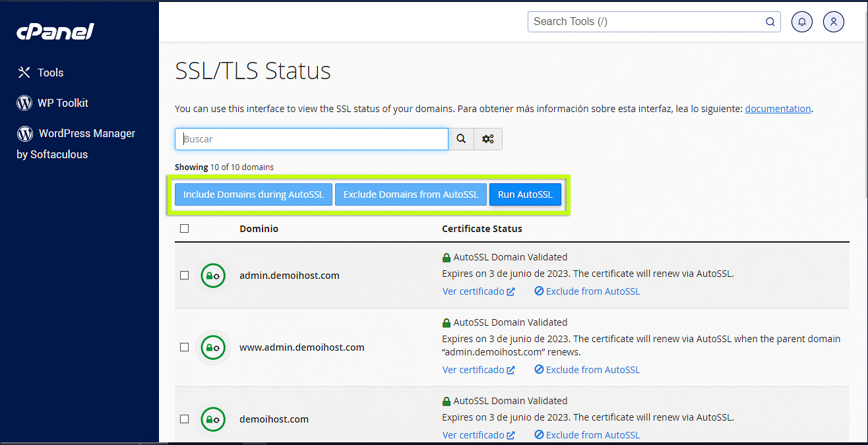
Task: Check the select-all domains checkbox
Action: pyautogui.click(x=184, y=228)
